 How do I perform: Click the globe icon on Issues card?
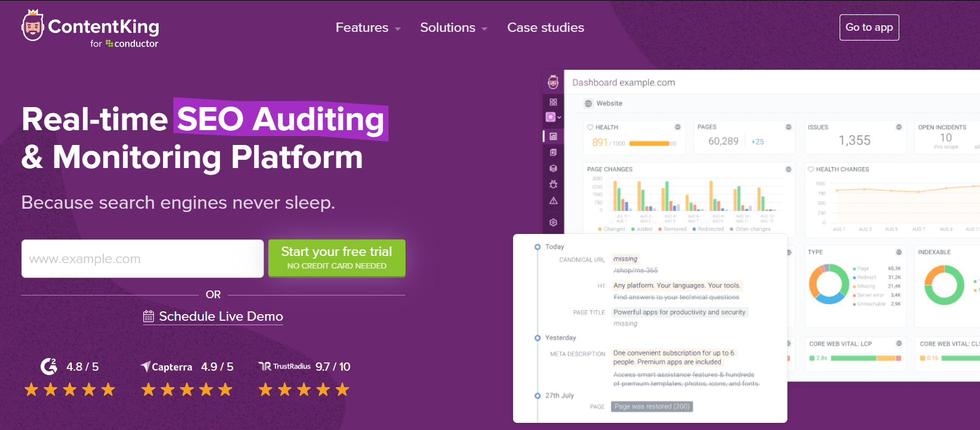[x=899, y=127]
